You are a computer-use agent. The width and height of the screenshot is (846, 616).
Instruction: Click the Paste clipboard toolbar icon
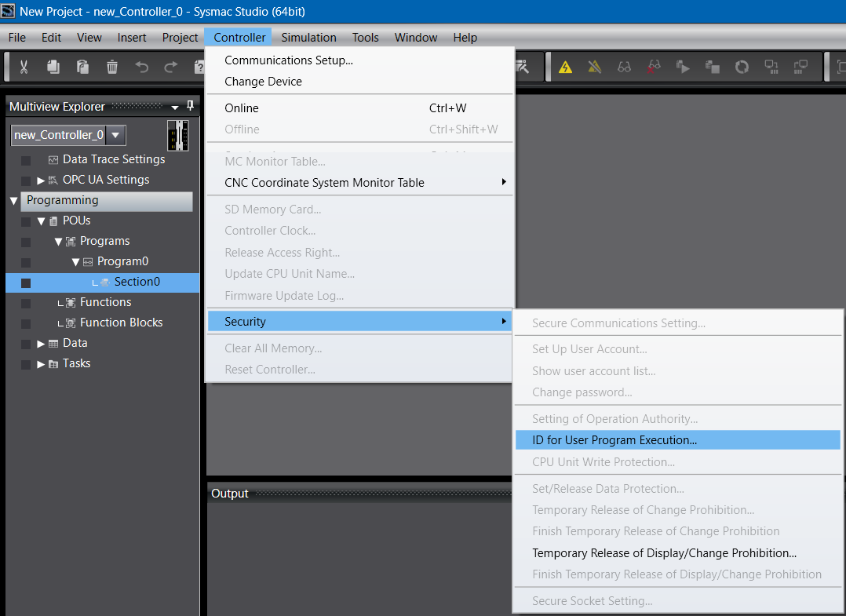click(x=82, y=67)
